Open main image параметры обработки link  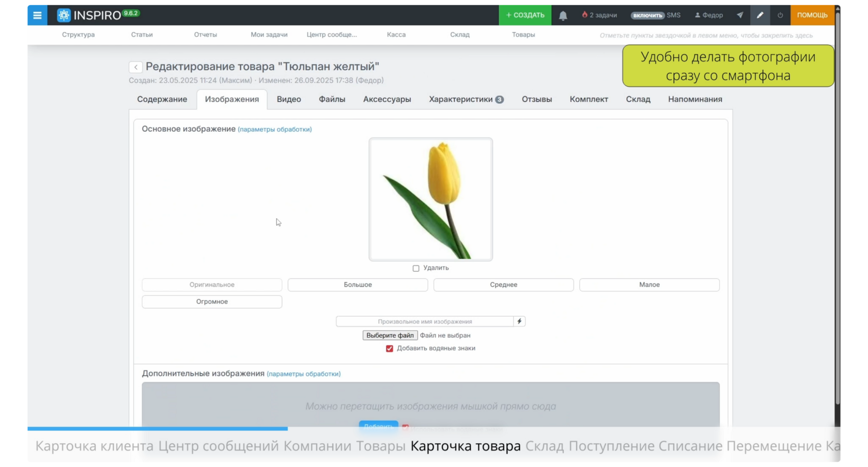pyautogui.click(x=275, y=129)
